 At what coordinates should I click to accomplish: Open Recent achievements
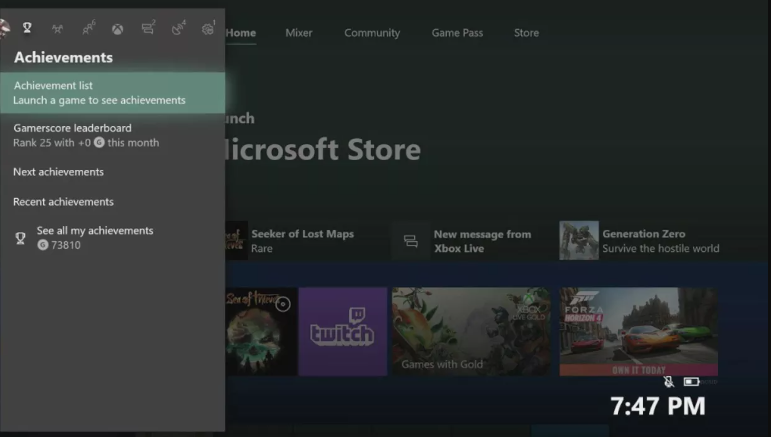pyautogui.click(x=113, y=202)
